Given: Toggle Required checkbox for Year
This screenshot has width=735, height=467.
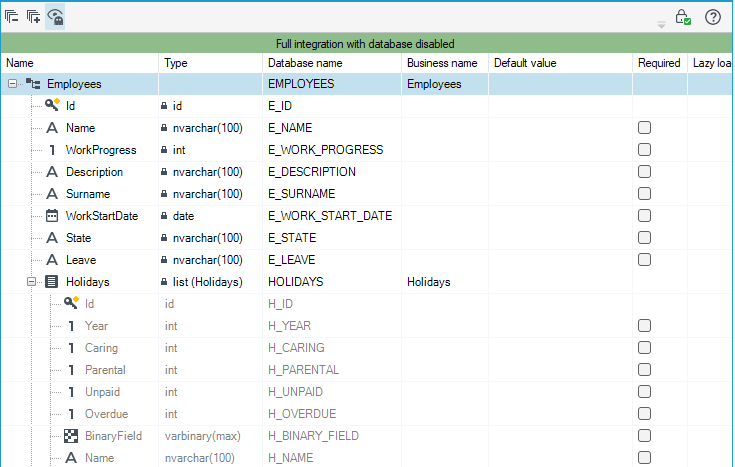Looking at the screenshot, I should point(645,326).
